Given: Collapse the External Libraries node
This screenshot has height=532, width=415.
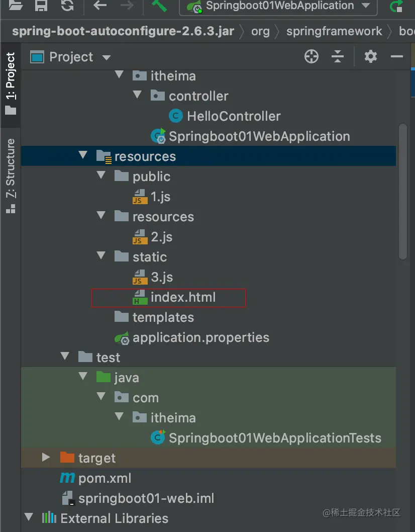Looking at the screenshot, I should [29, 517].
